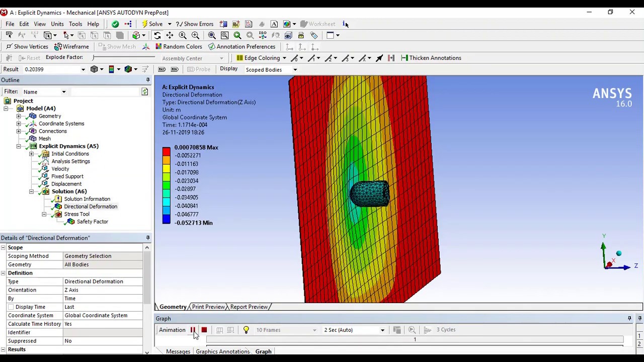Open the Solve dropdown arrow

[x=170, y=24]
